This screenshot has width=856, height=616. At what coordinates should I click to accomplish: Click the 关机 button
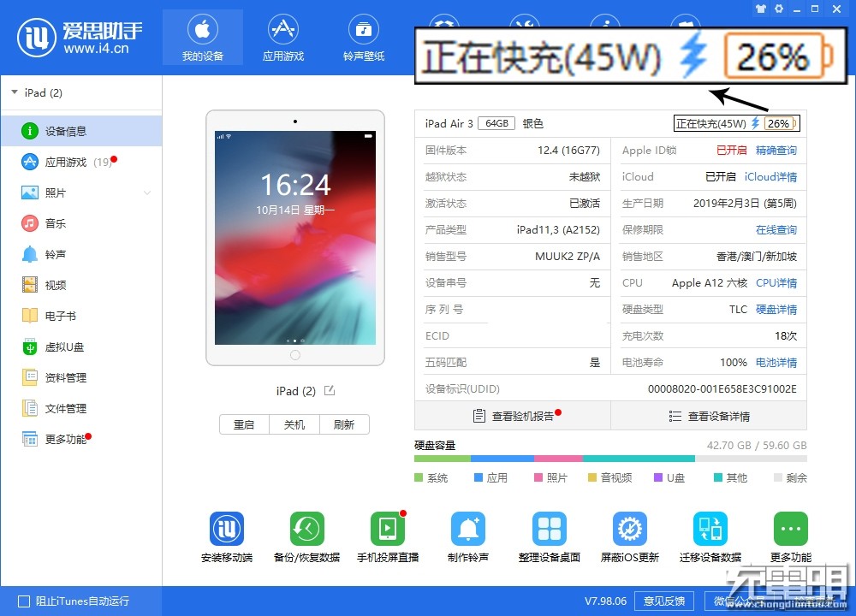click(294, 424)
